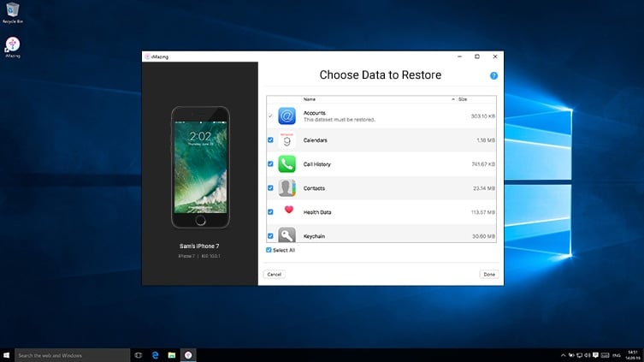Uncheck the Keychain checkbox
This screenshot has width=644, height=362.
[x=270, y=236]
